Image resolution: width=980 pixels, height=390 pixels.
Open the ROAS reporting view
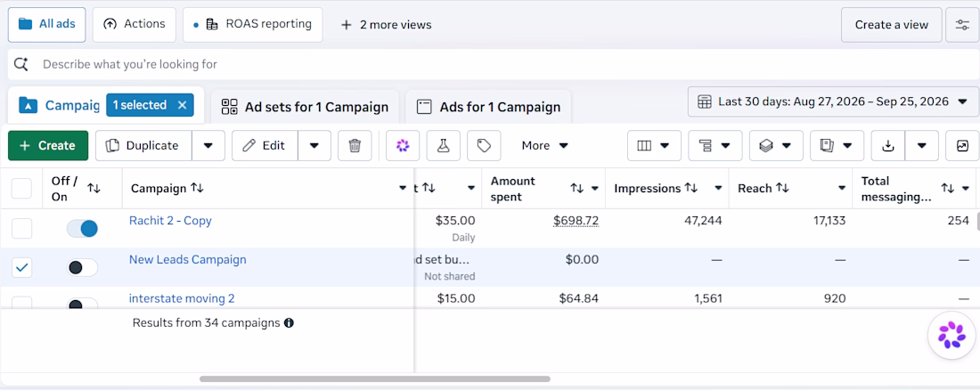point(252,24)
